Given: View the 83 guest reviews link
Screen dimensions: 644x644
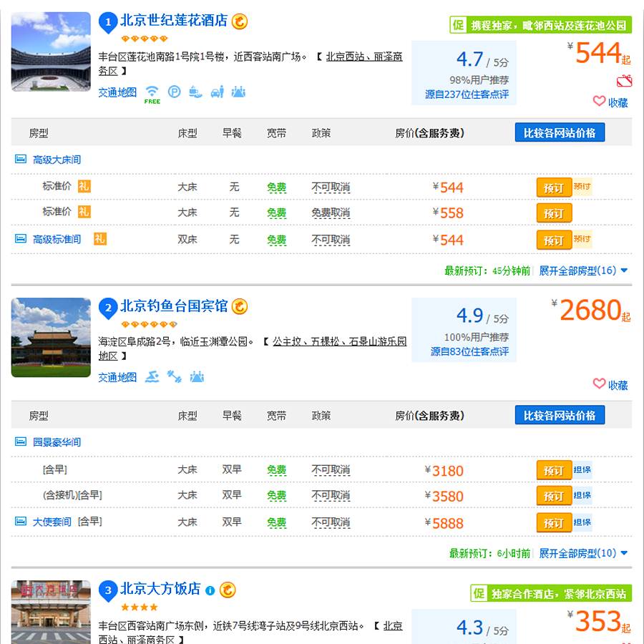Looking at the screenshot, I should (469, 351).
